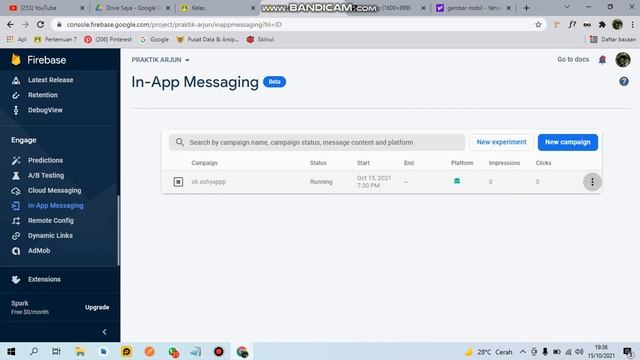This screenshot has width=640, height=360.
Task: Click the Android platform icon
Action: [x=457, y=181]
